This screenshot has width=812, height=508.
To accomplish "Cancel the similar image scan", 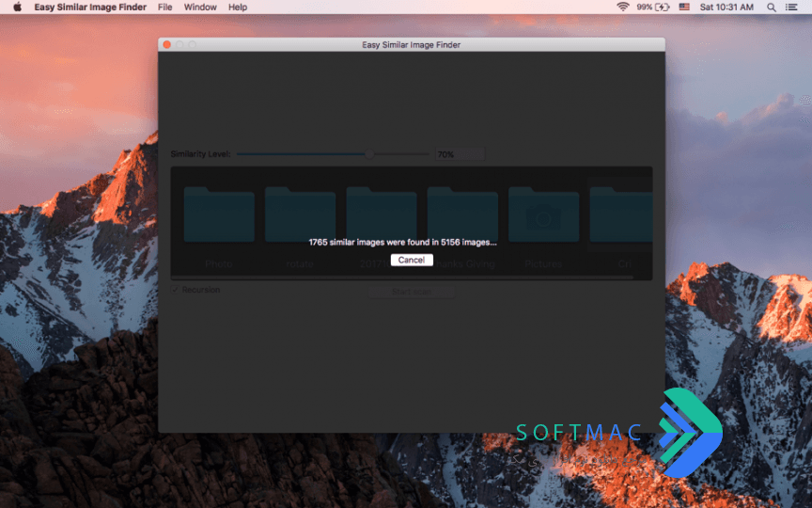I will (412, 260).
